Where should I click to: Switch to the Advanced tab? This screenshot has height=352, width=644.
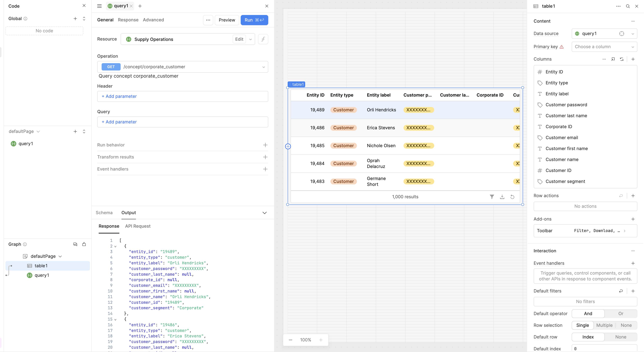pos(153,20)
